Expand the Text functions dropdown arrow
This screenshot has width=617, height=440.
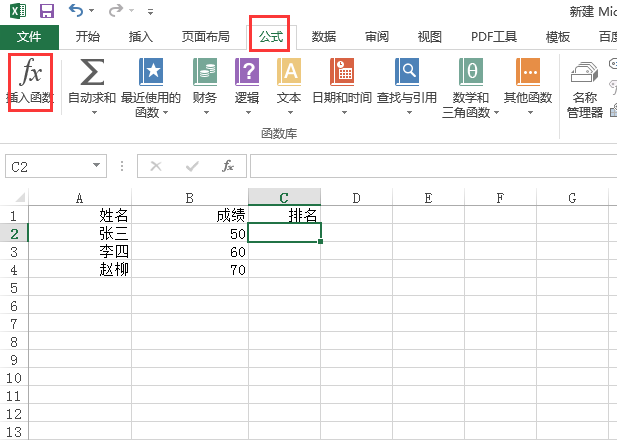(x=290, y=113)
